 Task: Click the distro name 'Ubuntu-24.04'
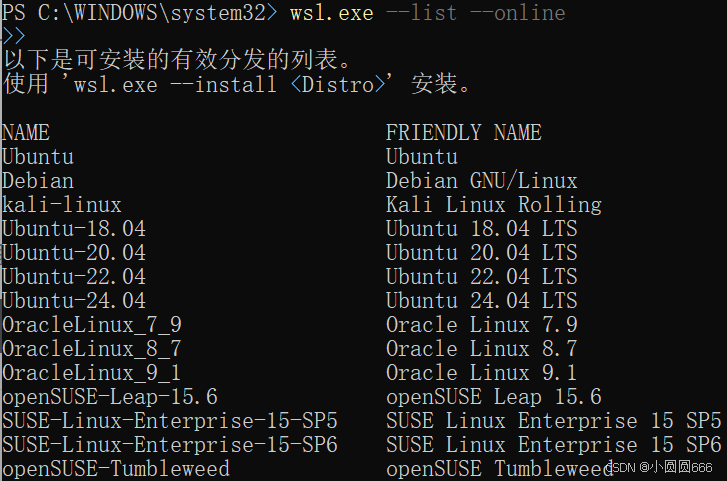pyautogui.click(x=74, y=301)
